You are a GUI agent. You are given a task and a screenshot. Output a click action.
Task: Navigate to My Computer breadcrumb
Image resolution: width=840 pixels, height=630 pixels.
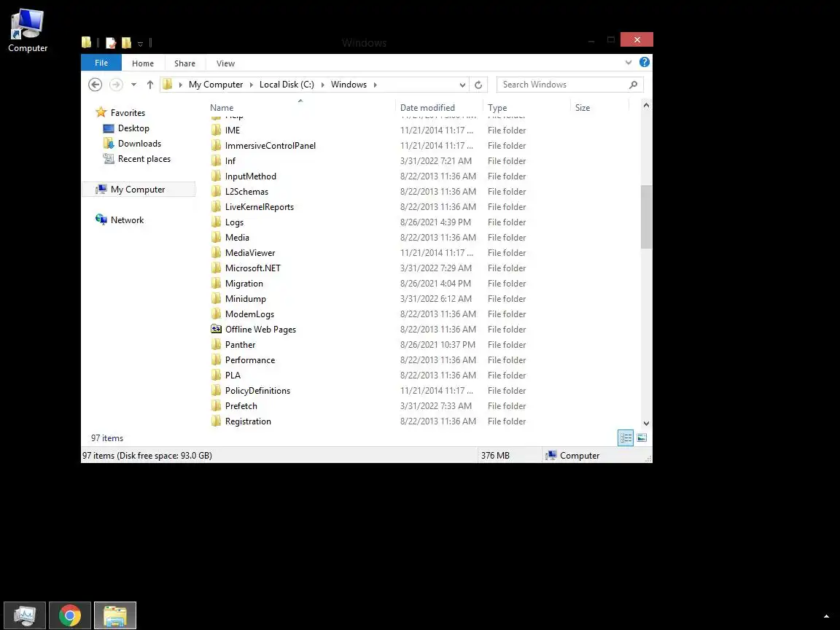click(x=216, y=85)
